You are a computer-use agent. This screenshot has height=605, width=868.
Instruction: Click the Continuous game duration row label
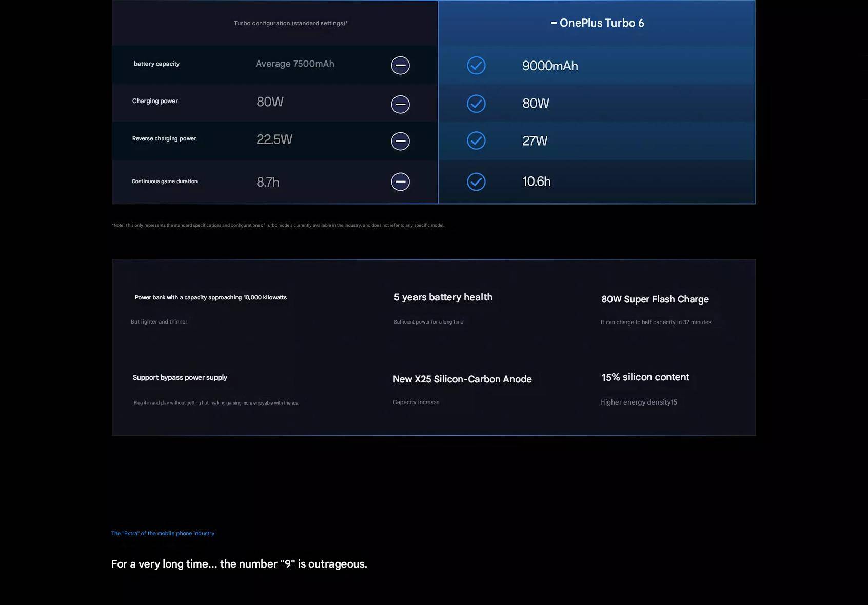click(164, 181)
